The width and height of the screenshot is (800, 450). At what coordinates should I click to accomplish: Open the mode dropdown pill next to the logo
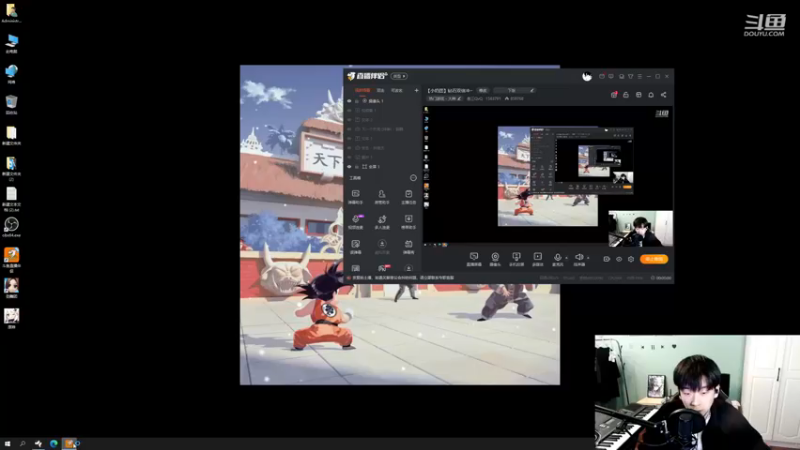coord(399,77)
